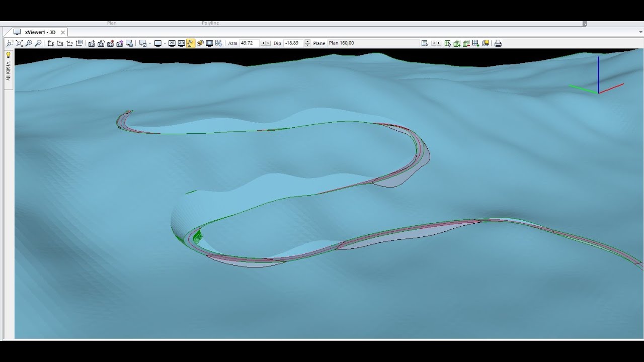644x362 pixels.
Task: Switch to 3D view mode
Action: [181, 43]
